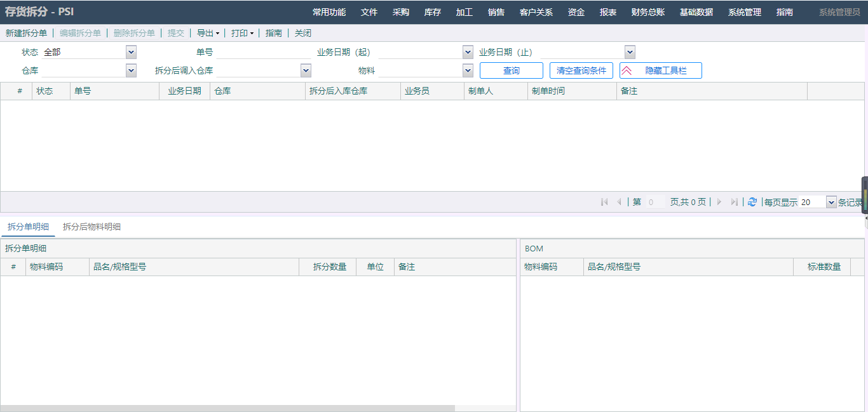Open the 系统管理 menu

pyautogui.click(x=745, y=12)
